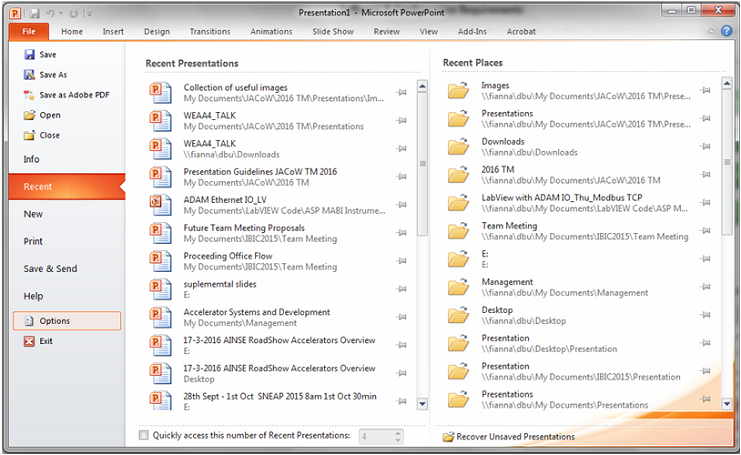Click the Open folder icon
This screenshot has width=741, height=455.
(29, 115)
